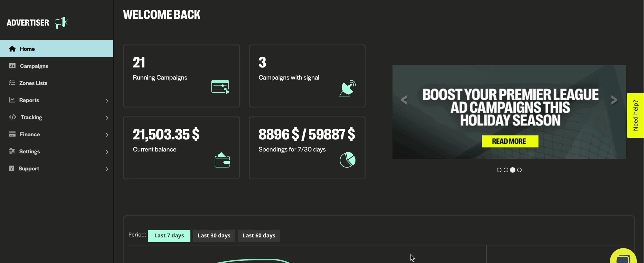The height and width of the screenshot is (263, 644).
Task: Click the Period: label
Action: point(137,235)
